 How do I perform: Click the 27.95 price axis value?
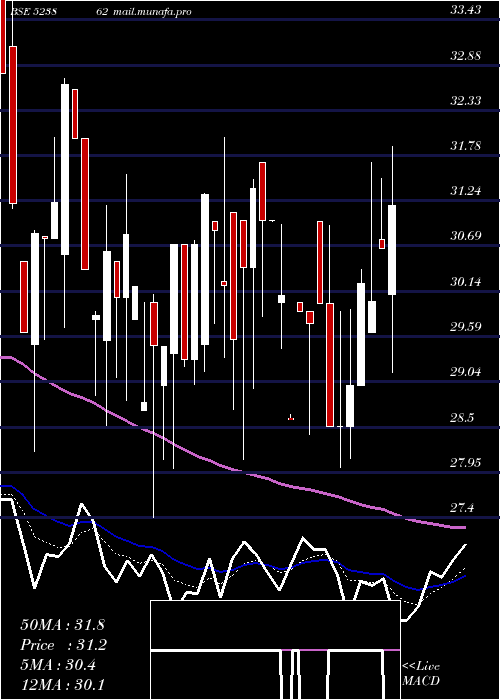tap(466, 463)
